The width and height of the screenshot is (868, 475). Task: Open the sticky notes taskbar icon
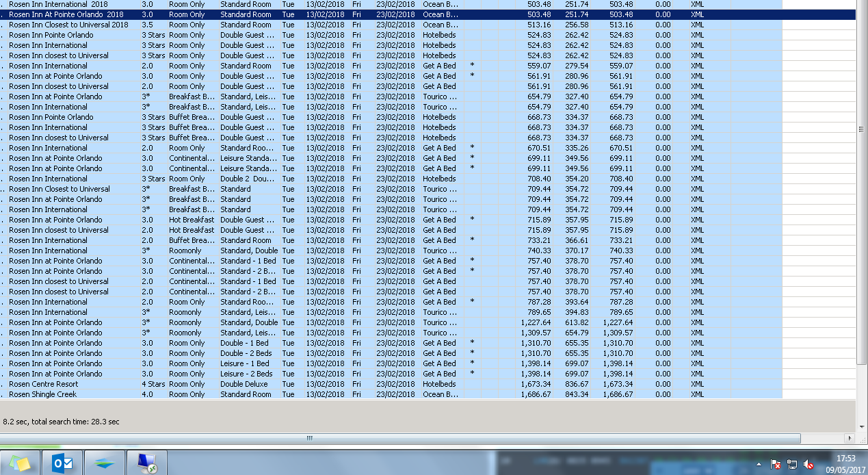[x=21, y=463]
